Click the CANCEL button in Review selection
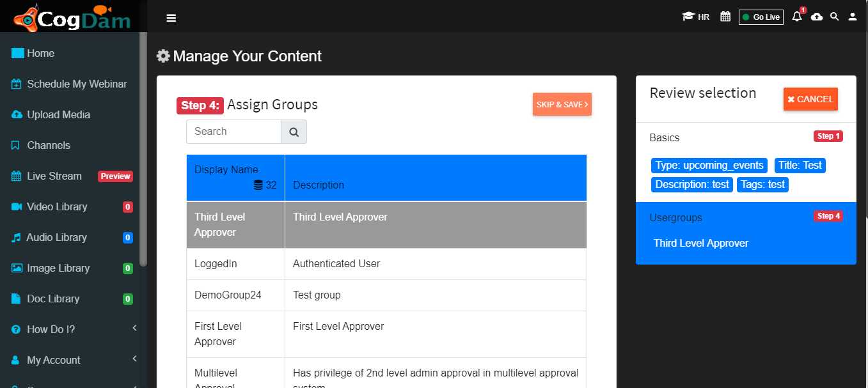868x388 pixels. 810,99
